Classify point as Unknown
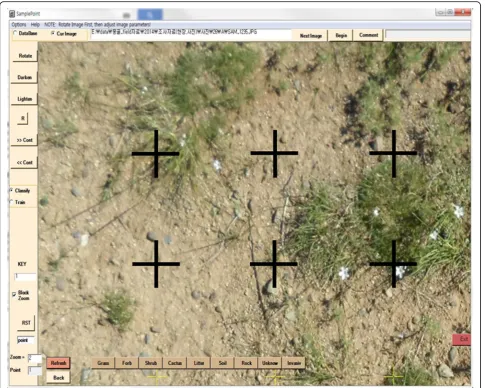Viewport: 485px width, 388px height. tap(270, 363)
